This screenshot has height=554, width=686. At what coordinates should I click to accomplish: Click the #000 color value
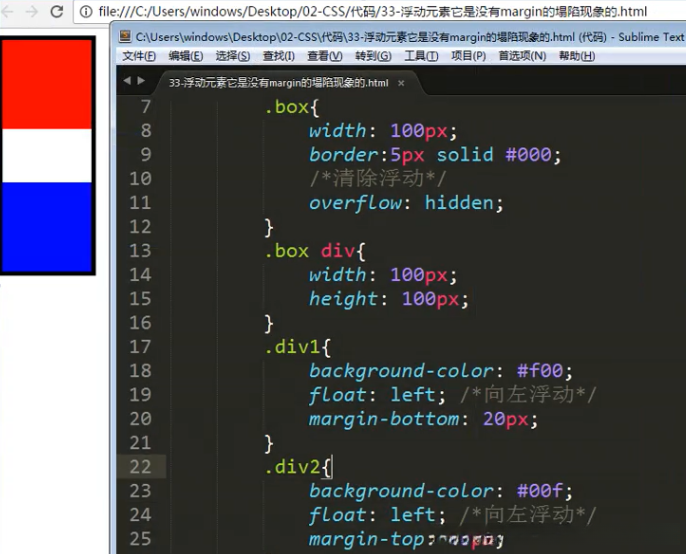pyautogui.click(x=528, y=154)
